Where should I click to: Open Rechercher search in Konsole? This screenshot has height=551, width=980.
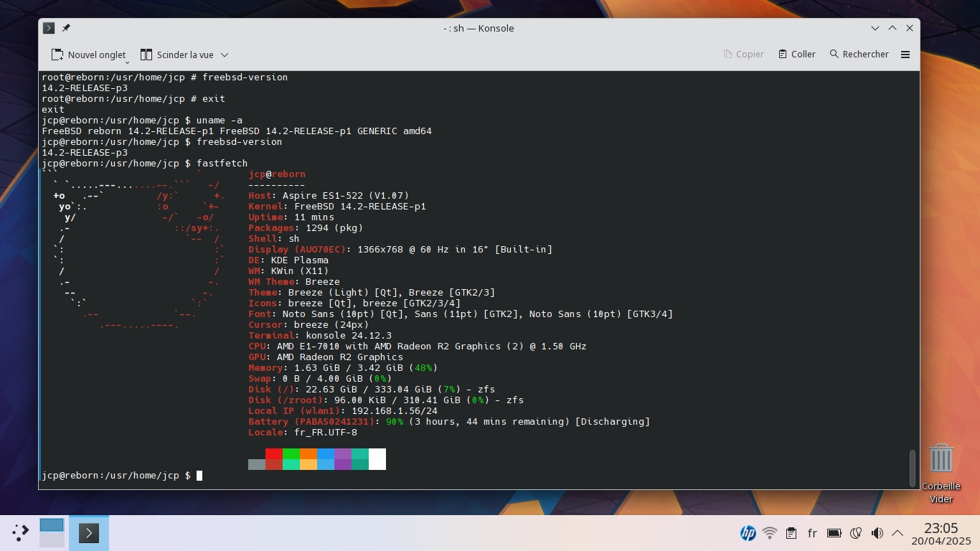859,55
